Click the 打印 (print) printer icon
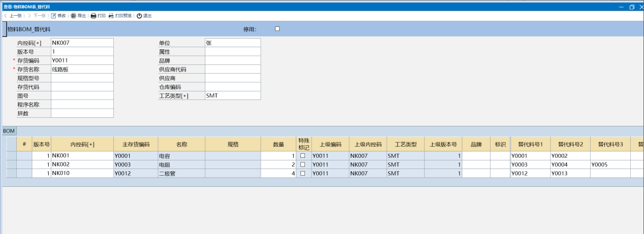Screen dimensions: 644x234 94,16
